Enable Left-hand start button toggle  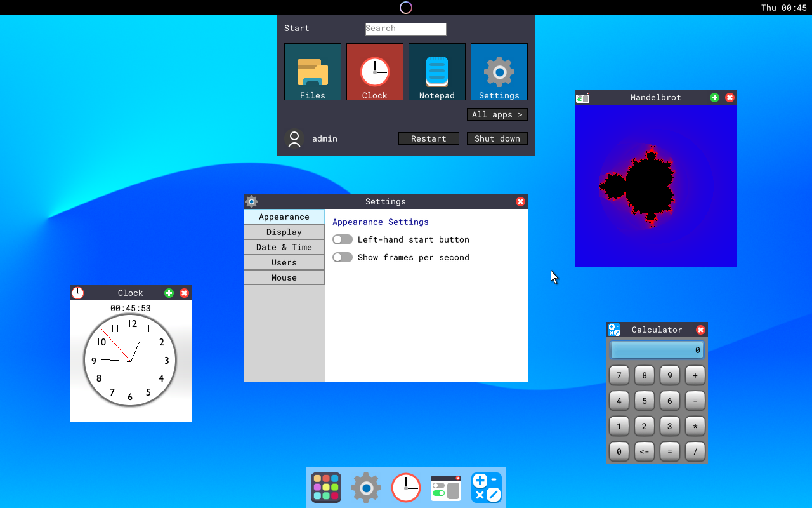(x=343, y=239)
